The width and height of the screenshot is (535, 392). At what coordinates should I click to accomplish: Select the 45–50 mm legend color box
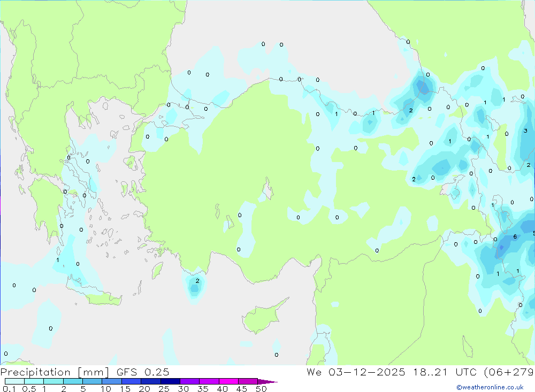[x=248, y=381]
